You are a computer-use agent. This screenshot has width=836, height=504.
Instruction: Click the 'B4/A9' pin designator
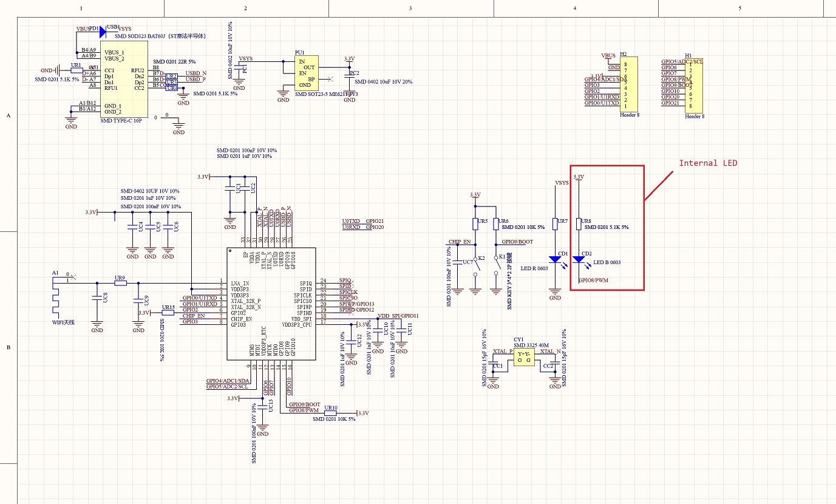89,50
